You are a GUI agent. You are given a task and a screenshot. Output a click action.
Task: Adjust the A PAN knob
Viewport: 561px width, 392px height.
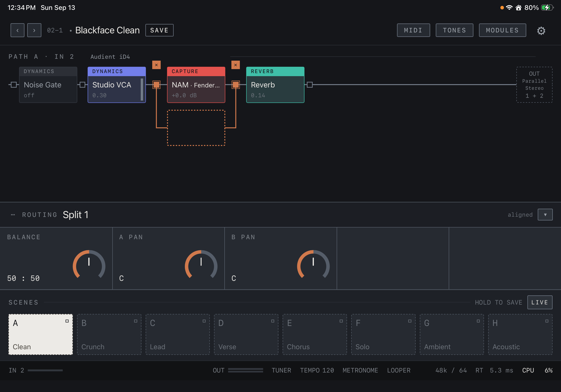[x=201, y=265]
